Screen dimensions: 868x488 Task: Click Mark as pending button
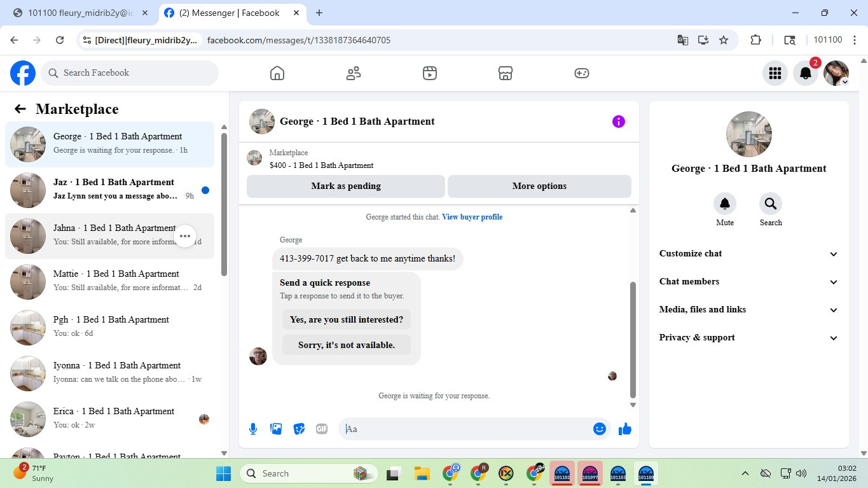point(346,186)
